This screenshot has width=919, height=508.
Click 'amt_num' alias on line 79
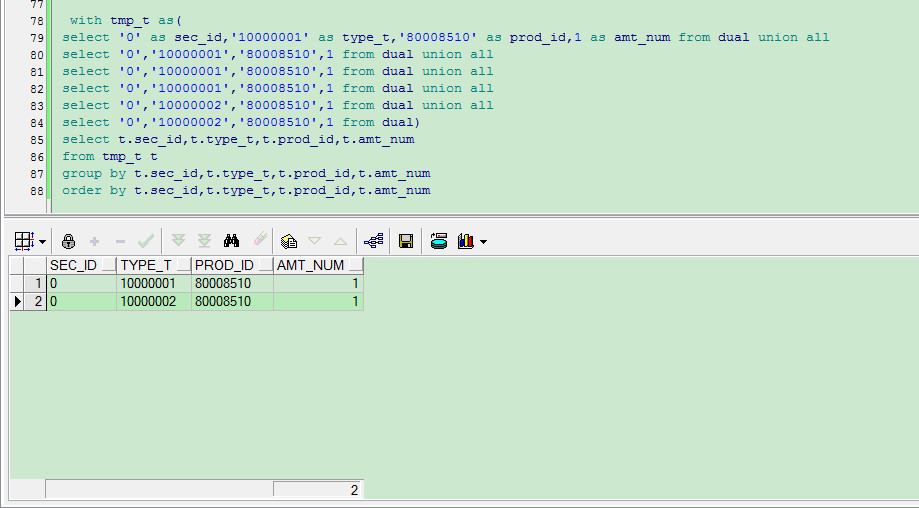(x=642, y=37)
